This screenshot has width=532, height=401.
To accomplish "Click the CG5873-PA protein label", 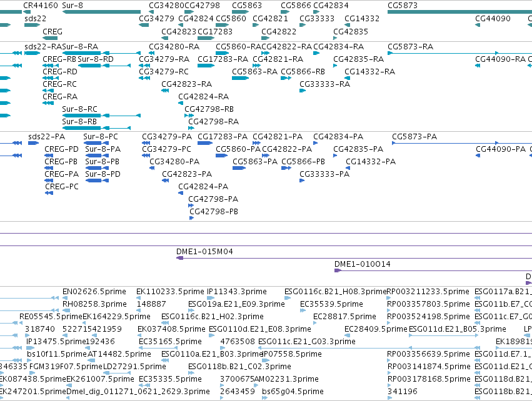I will [414, 137].
